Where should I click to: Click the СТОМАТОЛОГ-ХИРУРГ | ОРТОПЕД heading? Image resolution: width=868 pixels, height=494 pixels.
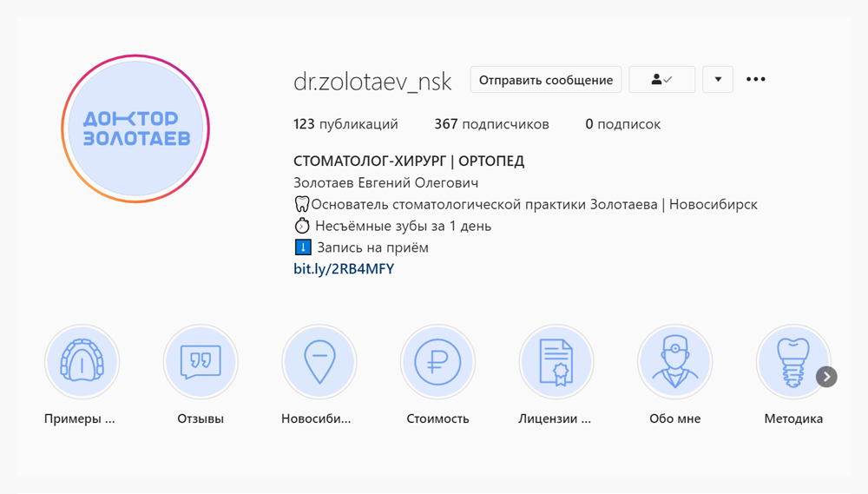pos(409,161)
